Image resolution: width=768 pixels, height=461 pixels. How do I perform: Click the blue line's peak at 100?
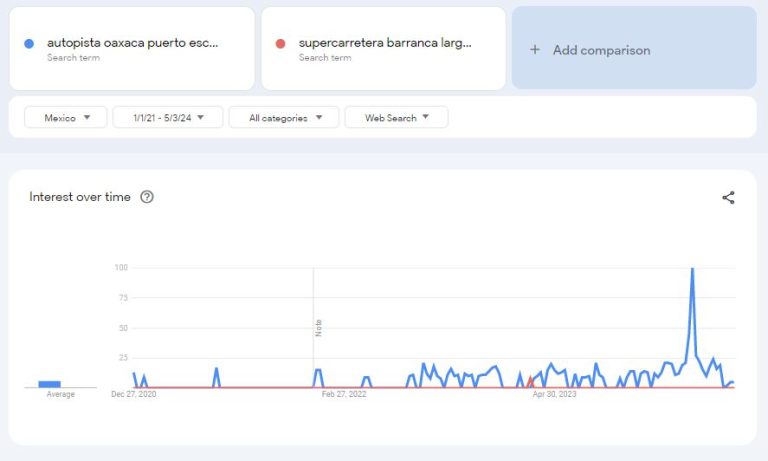point(692,269)
